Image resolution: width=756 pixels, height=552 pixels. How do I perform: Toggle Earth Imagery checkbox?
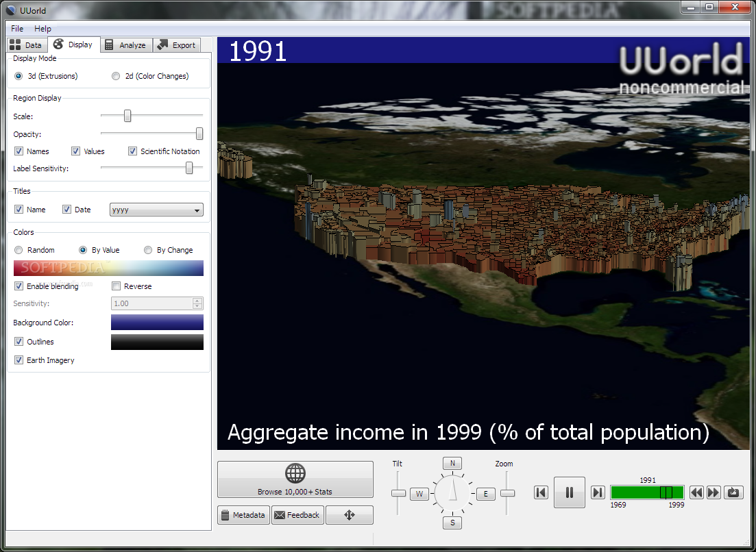point(19,360)
